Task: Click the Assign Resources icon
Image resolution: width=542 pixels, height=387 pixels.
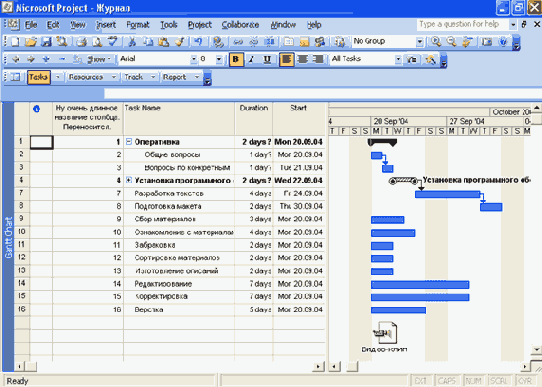Action: (320, 42)
